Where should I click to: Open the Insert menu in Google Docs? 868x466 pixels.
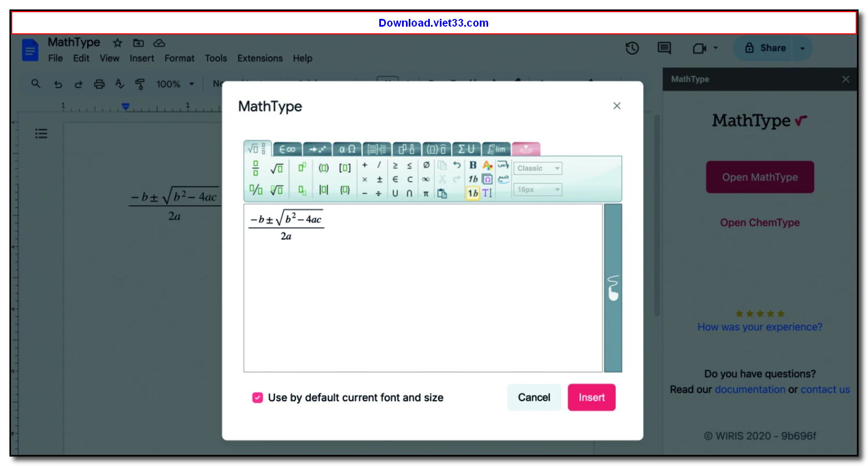(142, 58)
